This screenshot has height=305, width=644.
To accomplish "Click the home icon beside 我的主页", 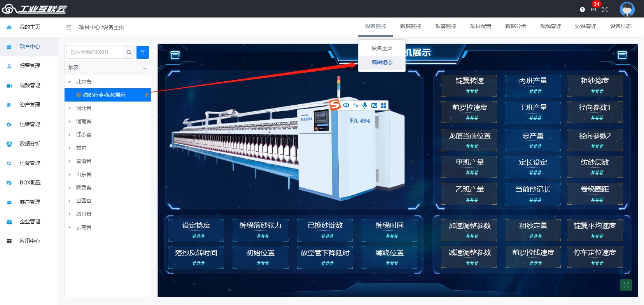I will [9, 27].
